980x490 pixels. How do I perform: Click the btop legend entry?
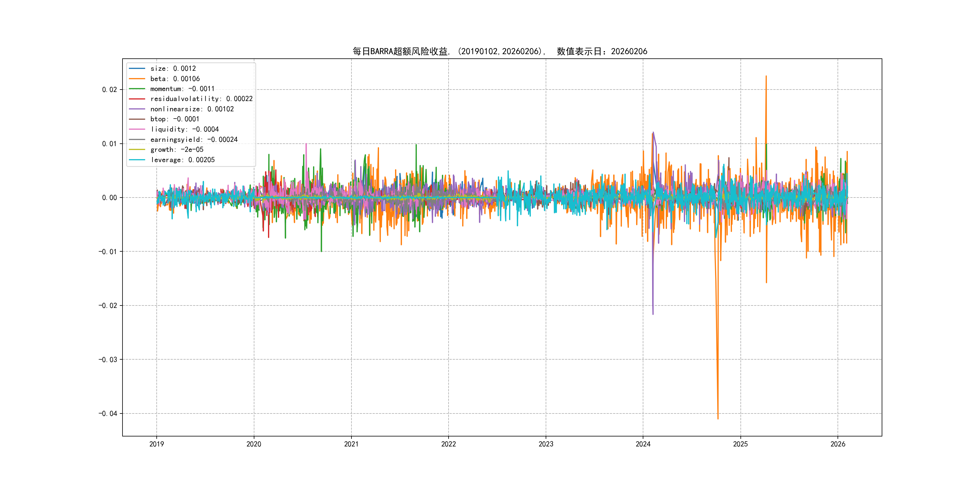[175, 119]
